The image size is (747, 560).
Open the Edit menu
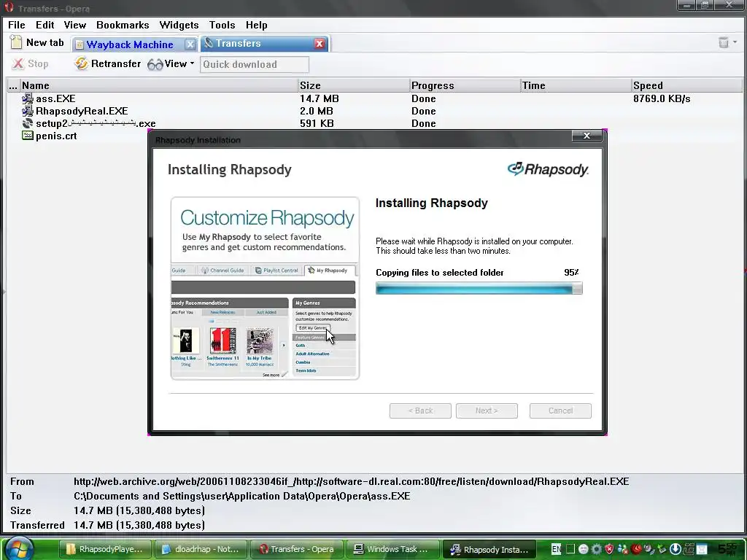click(x=44, y=25)
